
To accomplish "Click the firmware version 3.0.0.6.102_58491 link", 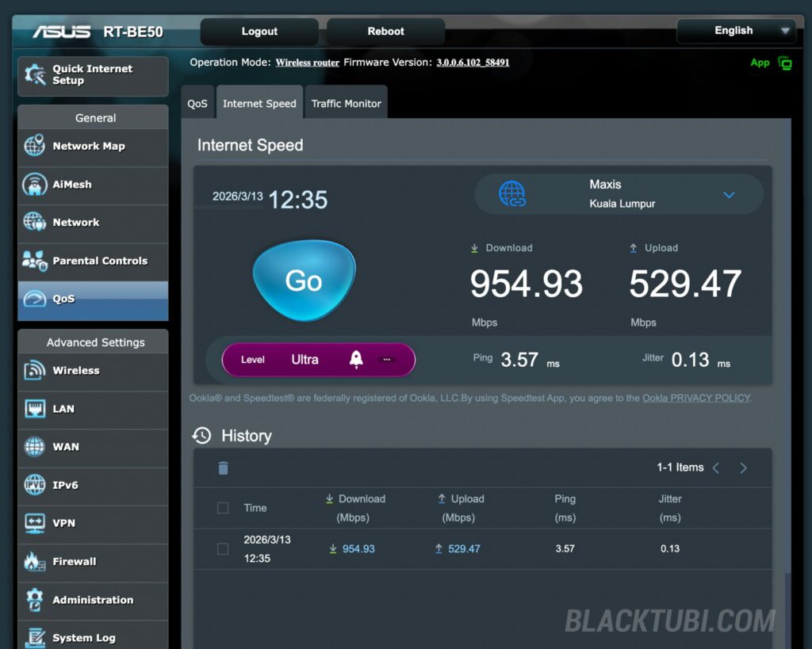I will pyautogui.click(x=473, y=63).
